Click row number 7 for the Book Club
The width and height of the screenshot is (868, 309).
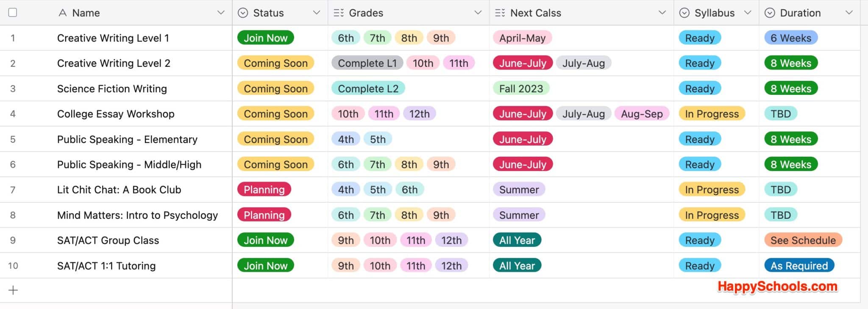click(13, 190)
